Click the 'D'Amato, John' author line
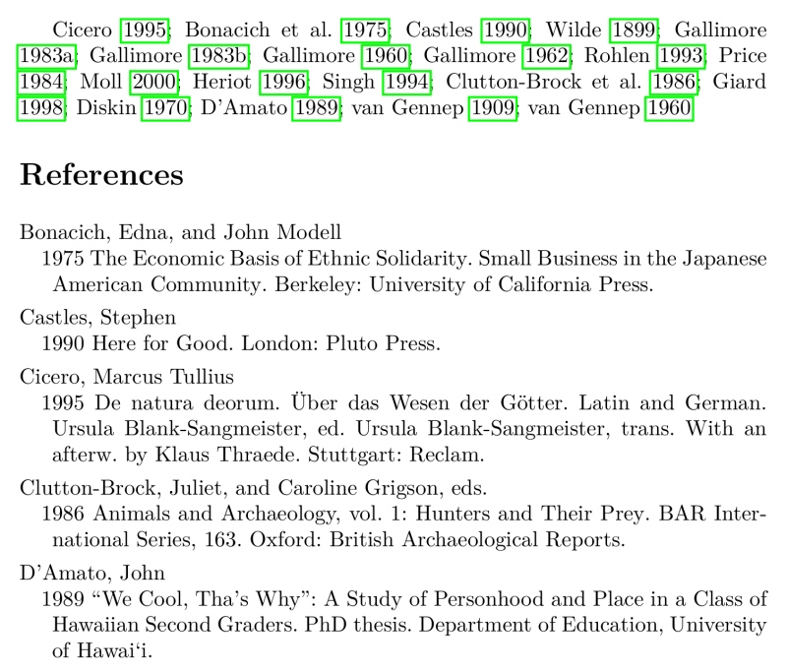The image size is (787, 672). pos(92,574)
